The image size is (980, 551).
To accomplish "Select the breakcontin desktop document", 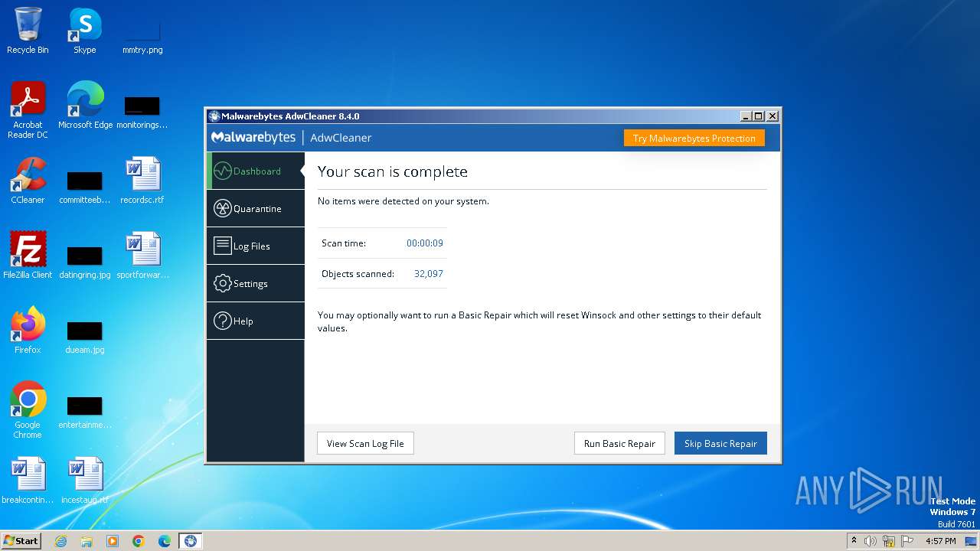I will point(28,481).
